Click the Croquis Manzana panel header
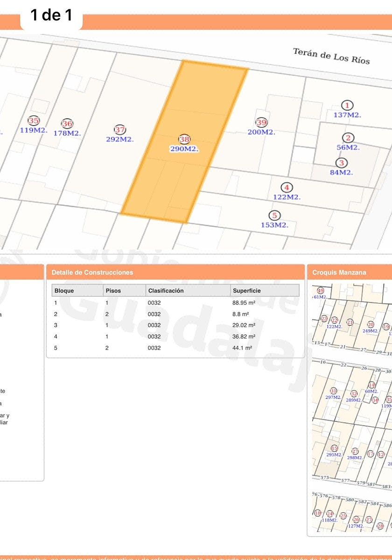The height and width of the screenshot is (560, 392). tap(350, 273)
